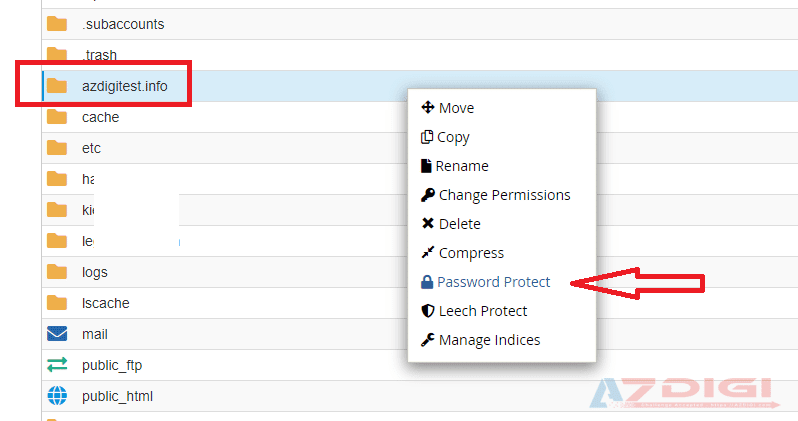Click the .subaccounts folder icon
The height and width of the screenshot is (421, 798).
point(57,24)
